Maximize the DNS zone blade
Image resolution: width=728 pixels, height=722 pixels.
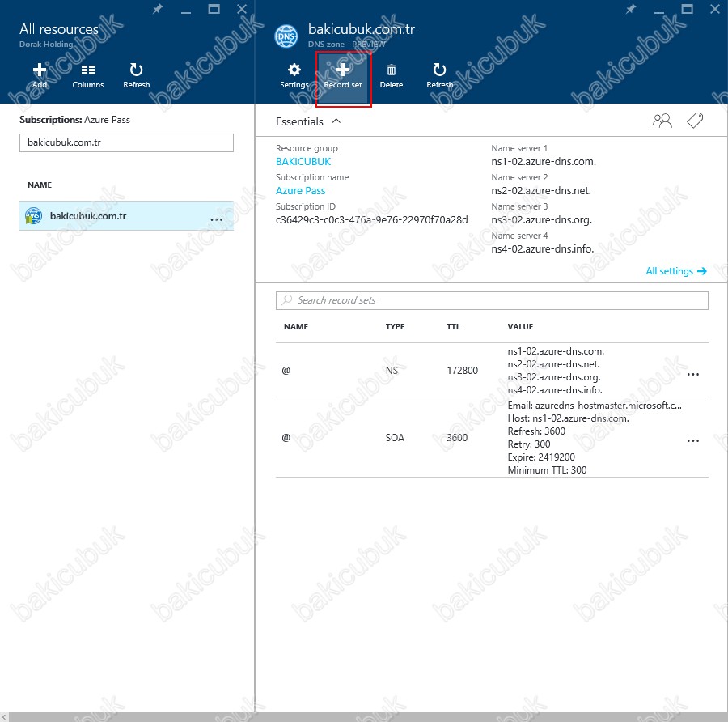(x=687, y=9)
